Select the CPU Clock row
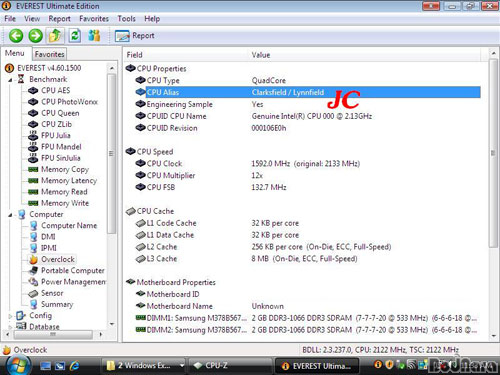Image resolution: width=500 pixels, height=375 pixels. click(x=303, y=164)
